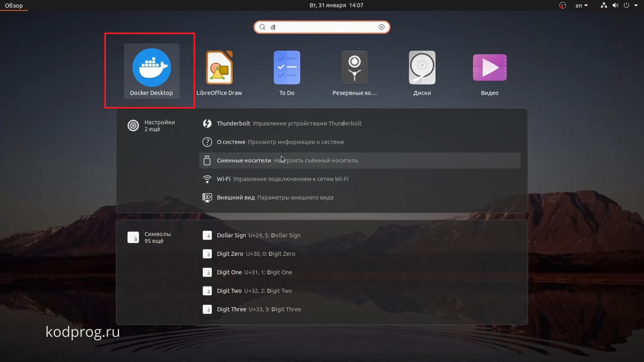Open Символы characters provider with 95 more
Screen dimensions: 644x362
coord(150,237)
